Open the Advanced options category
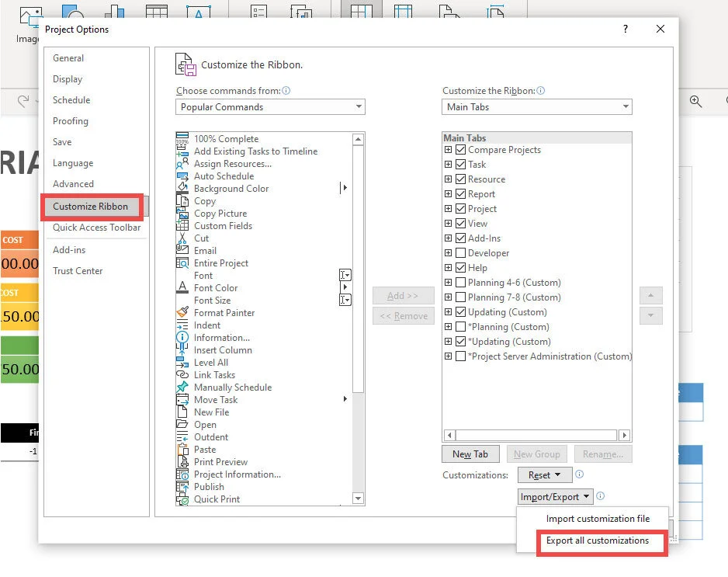The image size is (728, 577). [74, 184]
